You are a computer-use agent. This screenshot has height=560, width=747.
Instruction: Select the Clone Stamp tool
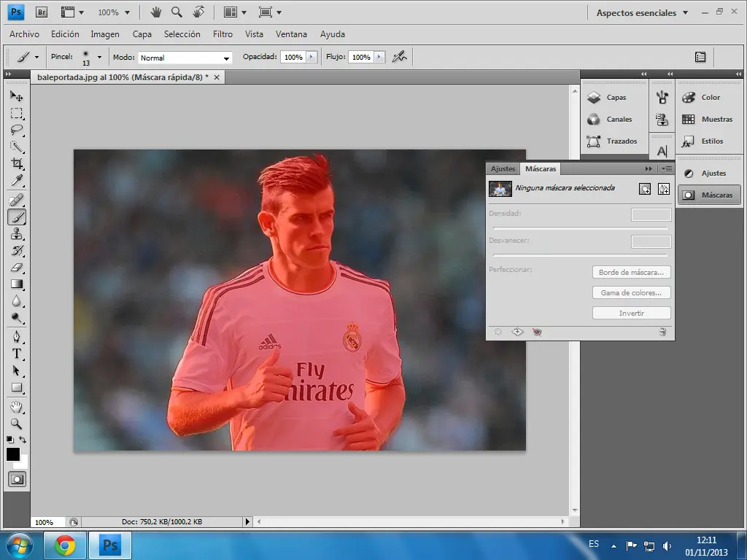click(17, 234)
